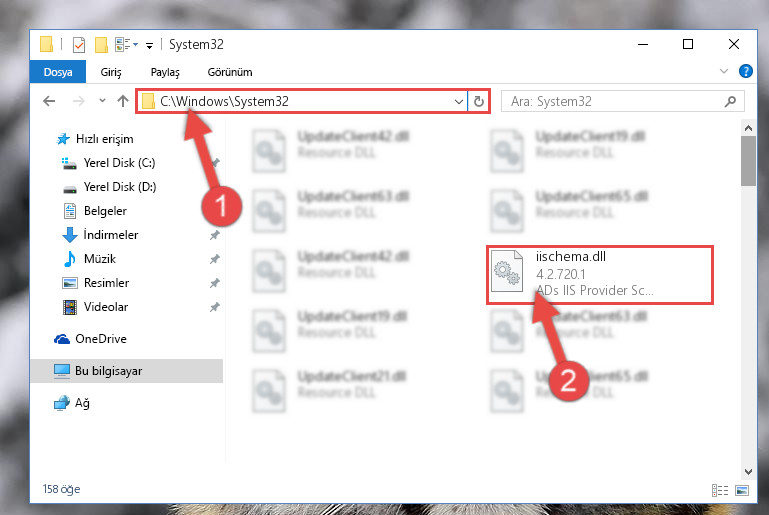
Task: Click the back navigation arrow
Action: pyautogui.click(x=49, y=102)
